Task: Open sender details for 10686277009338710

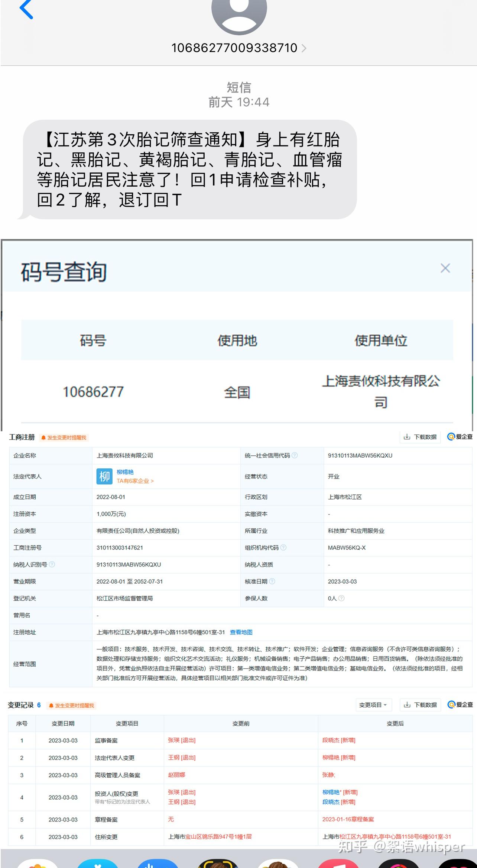Action: pos(238,48)
